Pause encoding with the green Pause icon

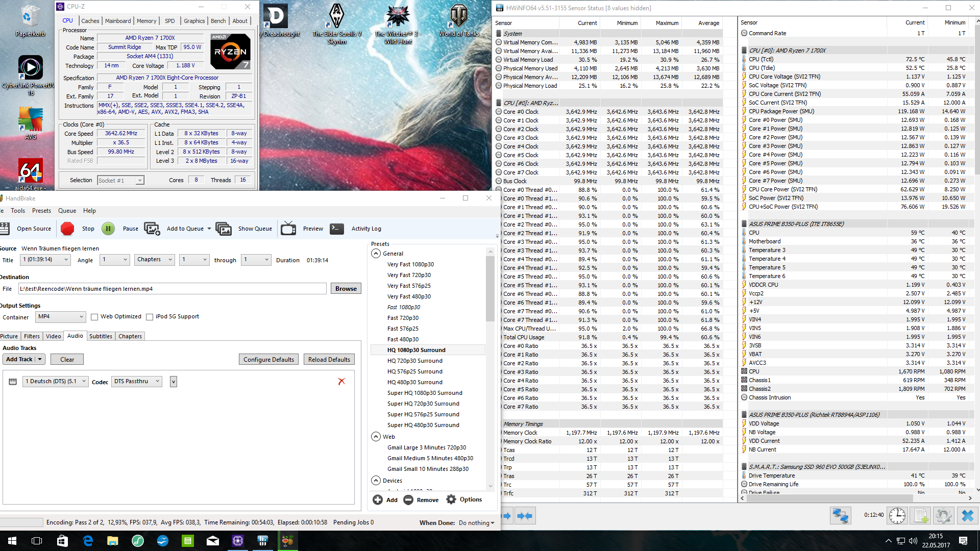(108, 229)
